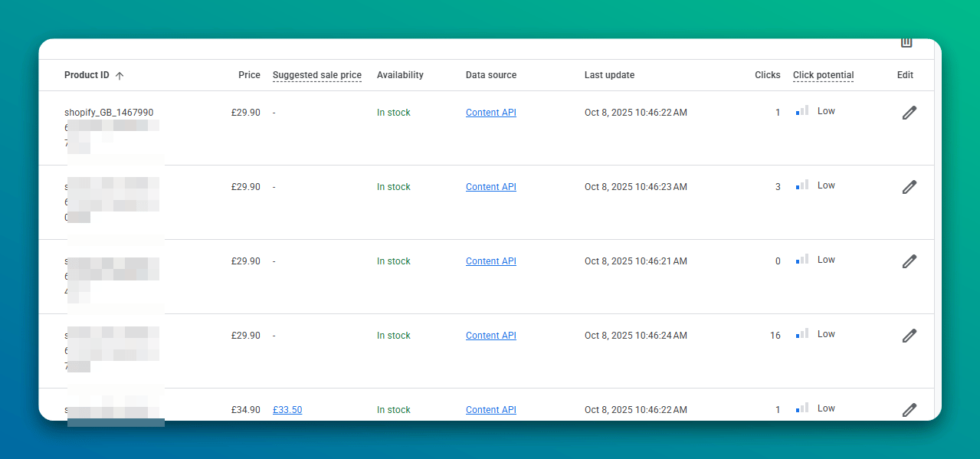Select the In stock status on the first row
980x459 pixels.
point(393,112)
